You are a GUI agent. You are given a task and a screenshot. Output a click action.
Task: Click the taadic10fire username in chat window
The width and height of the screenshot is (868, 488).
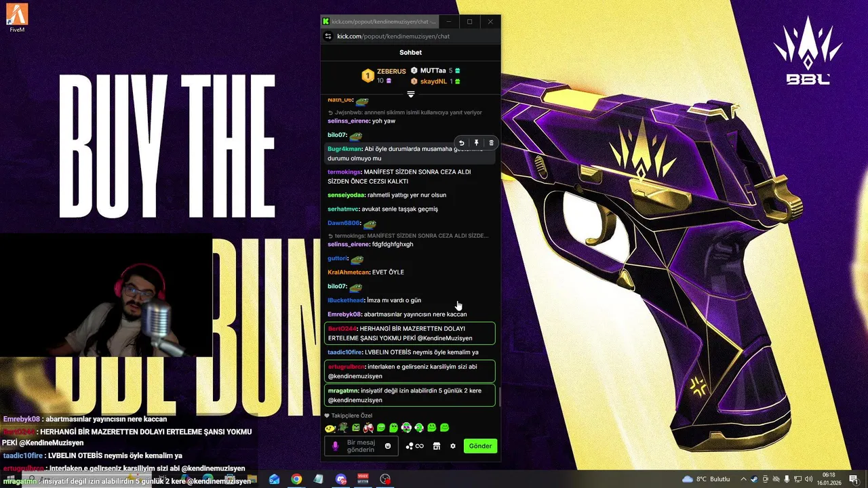click(345, 352)
